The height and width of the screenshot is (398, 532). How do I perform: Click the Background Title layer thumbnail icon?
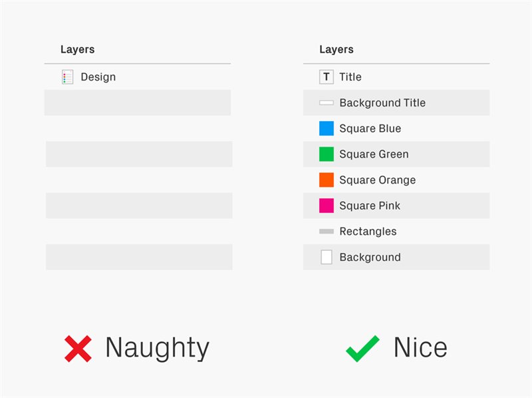(x=327, y=102)
